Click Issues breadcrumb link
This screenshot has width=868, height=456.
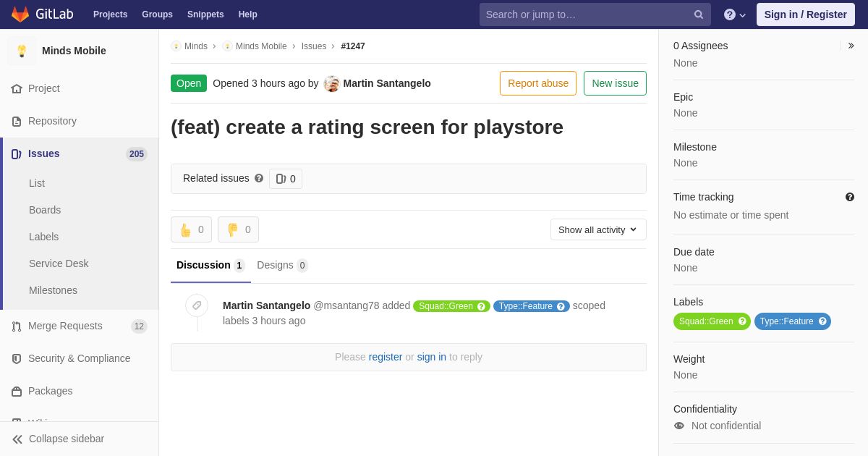pyautogui.click(x=314, y=46)
